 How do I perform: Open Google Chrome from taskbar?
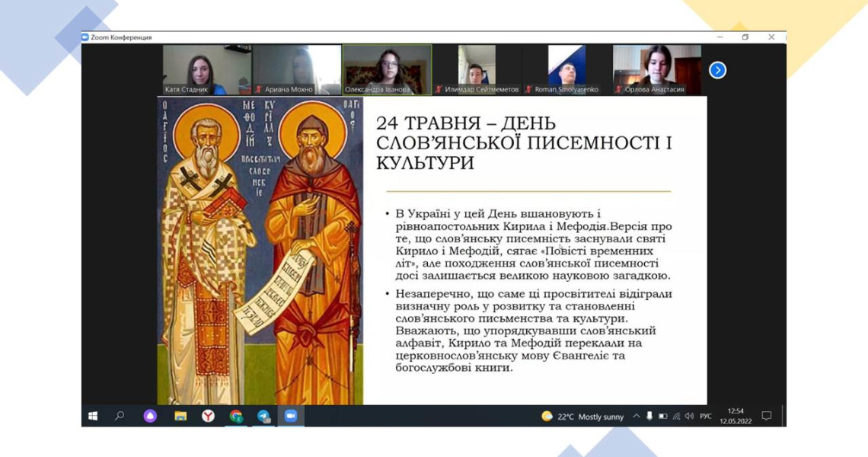pos(236,416)
